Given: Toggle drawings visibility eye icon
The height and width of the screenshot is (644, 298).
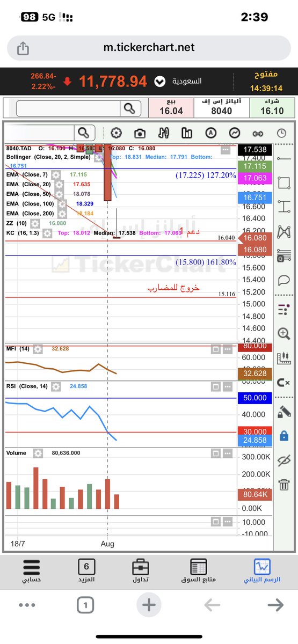Looking at the screenshot, I should [284, 460].
